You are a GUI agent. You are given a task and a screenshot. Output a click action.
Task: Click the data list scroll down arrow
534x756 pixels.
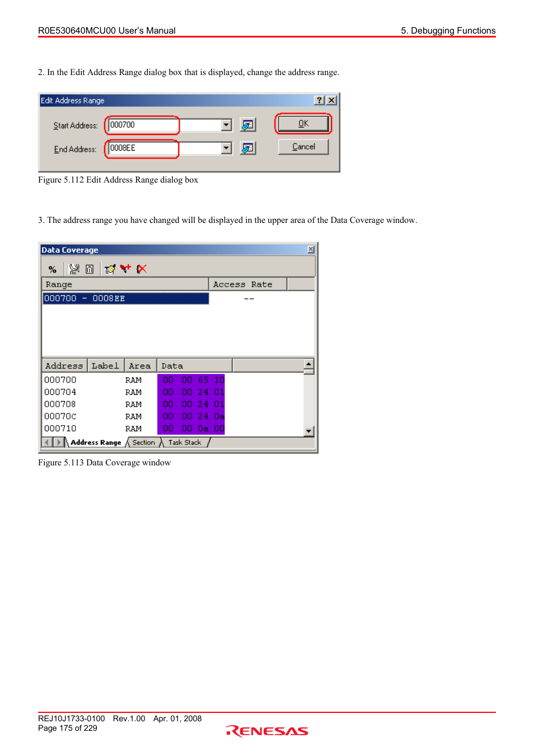click(309, 431)
